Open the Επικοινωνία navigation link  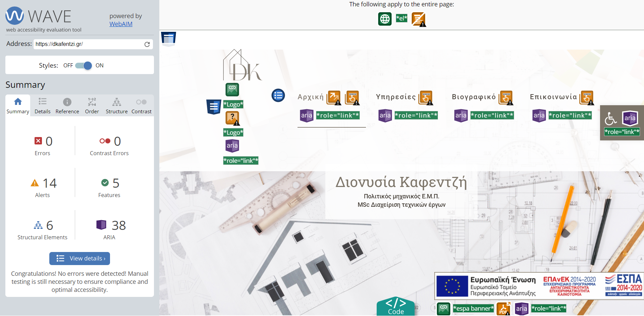tap(553, 97)
